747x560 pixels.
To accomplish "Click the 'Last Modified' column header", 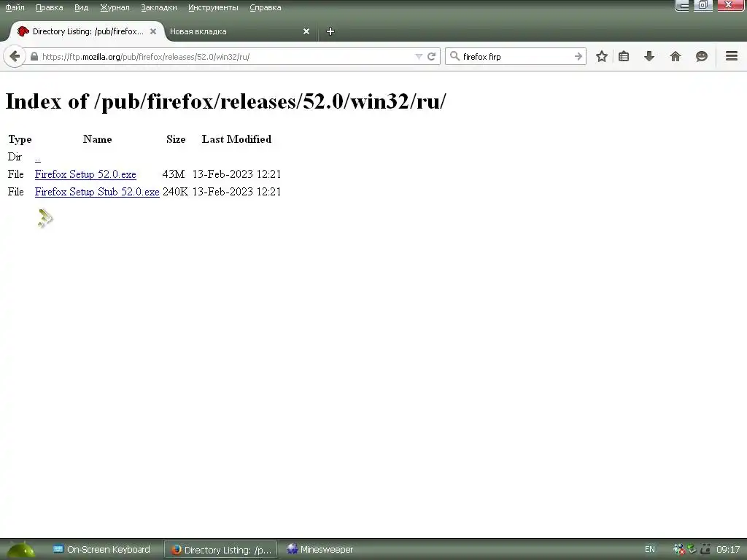I will coord(237,139).
